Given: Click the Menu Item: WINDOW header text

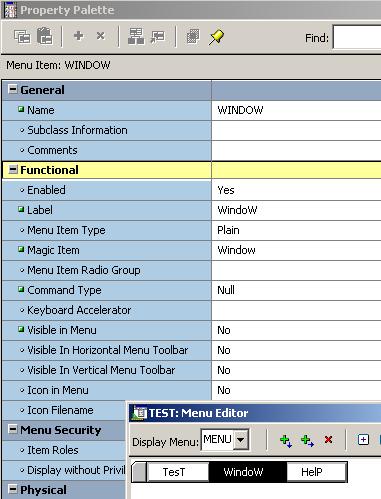Looking at the screenshot, I should click(x=58, y=65).
